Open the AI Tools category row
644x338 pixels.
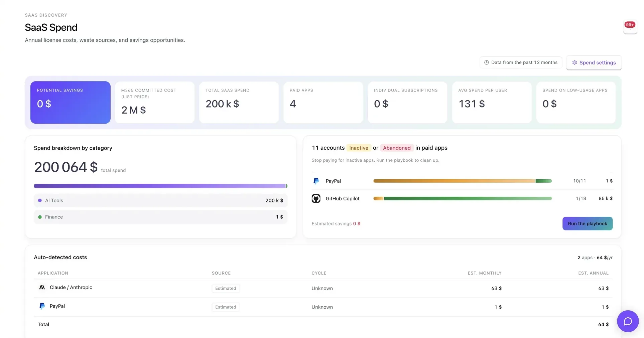pos(160,200)
